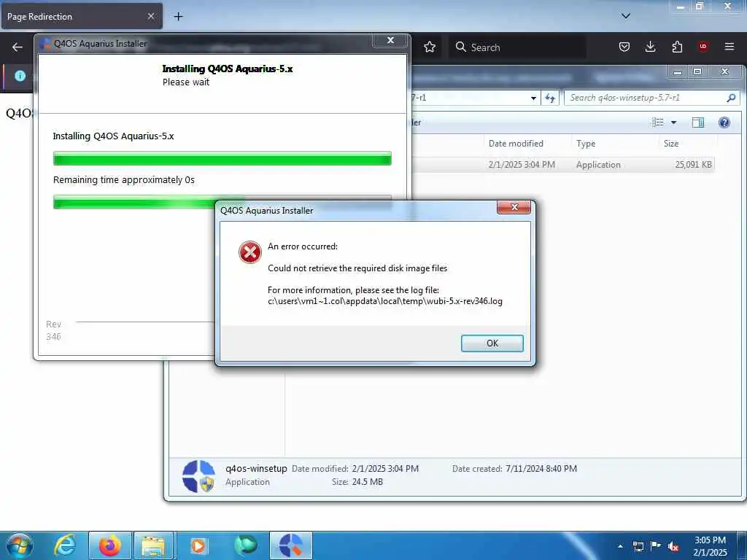Show hidden tray icons arrow
747x560 pixels.
click(x=620, y=545)
